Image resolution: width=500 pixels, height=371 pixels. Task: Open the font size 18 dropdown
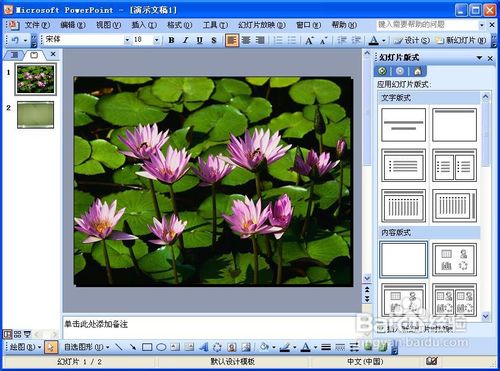[x=156, y=40]
